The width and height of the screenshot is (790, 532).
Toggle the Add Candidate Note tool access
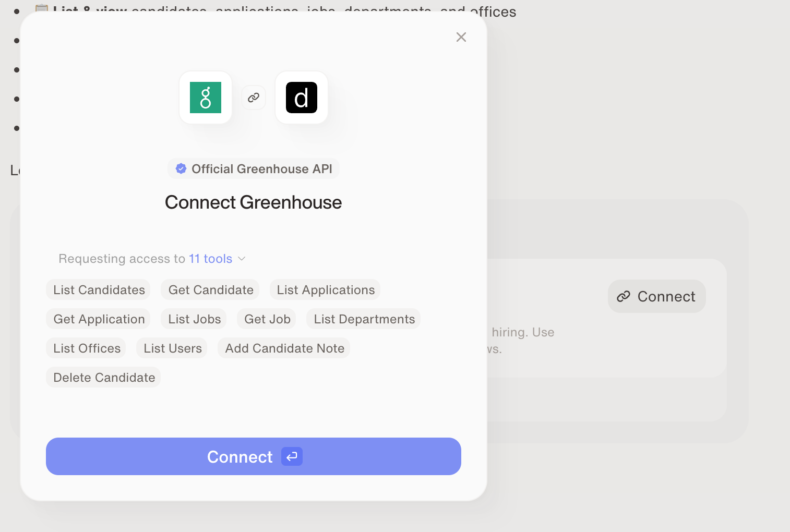tap(284, 348)
